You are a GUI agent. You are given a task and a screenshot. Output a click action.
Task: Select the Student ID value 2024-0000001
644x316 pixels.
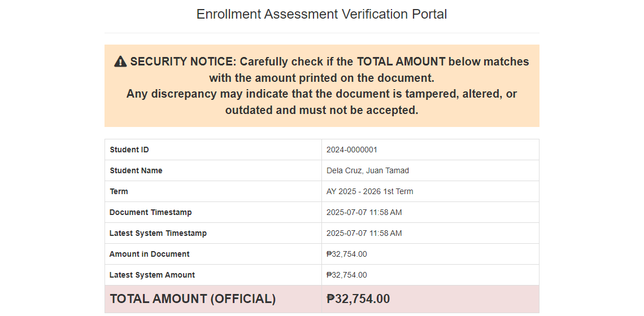(x=351, y=150)
